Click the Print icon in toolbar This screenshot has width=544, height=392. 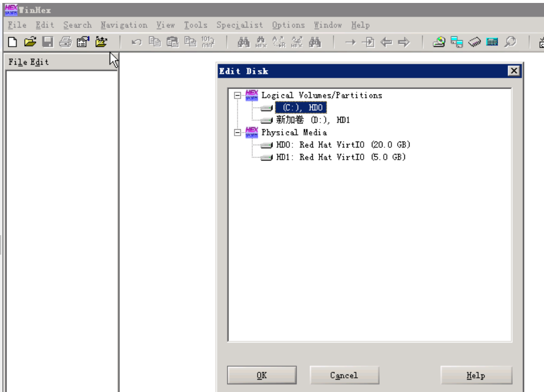pyautogui.click(x=65, y=42)
